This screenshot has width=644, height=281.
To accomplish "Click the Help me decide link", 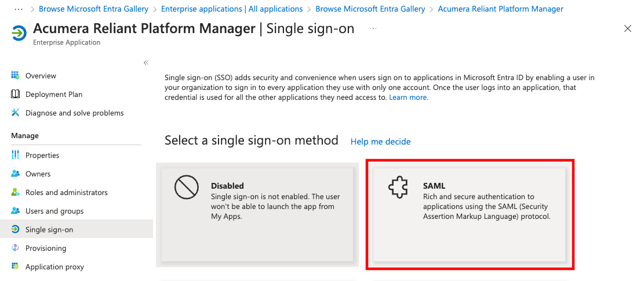I will point(380,142).
